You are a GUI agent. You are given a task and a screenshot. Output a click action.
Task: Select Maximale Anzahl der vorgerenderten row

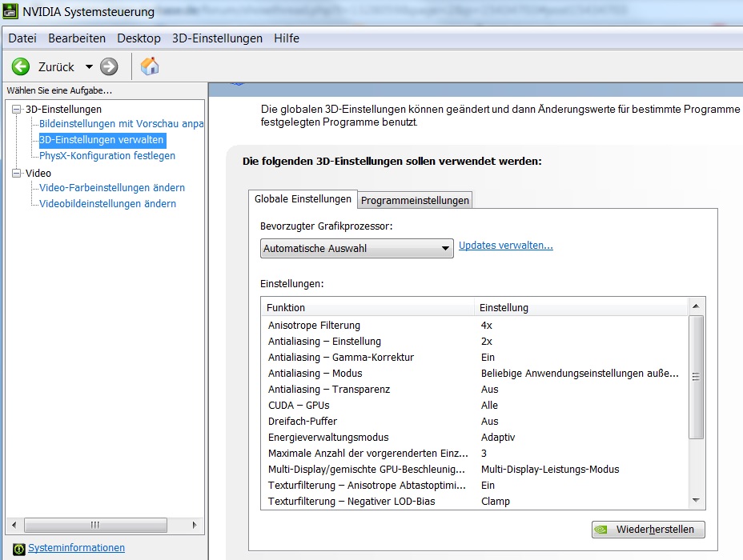pyautogui.click(x=474, y=454)
